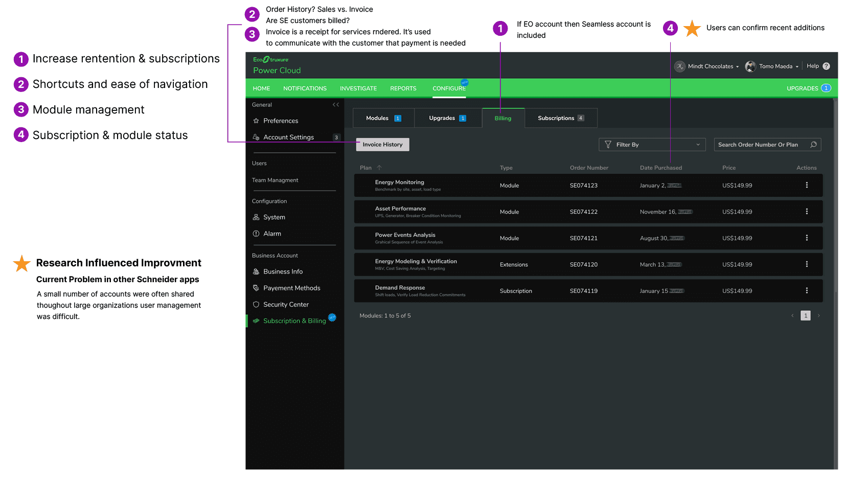Open actions menu for Demand Response row
868x479 pixels.
click(807, 290)
